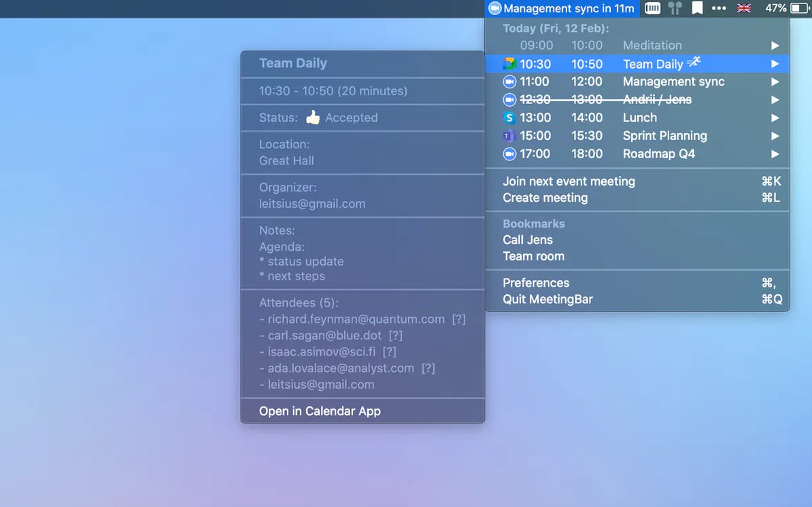This screenshot has width=812, height=507.
Task: Click the Google Meet icon beside Team Daily
Action: [509, 64]
